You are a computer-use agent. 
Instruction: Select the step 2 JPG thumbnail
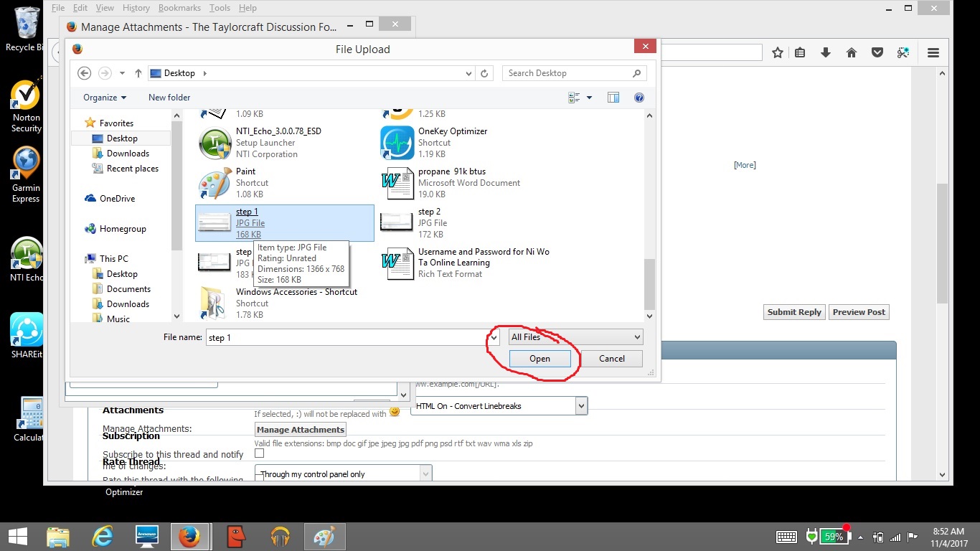click(x=397, y=222)
